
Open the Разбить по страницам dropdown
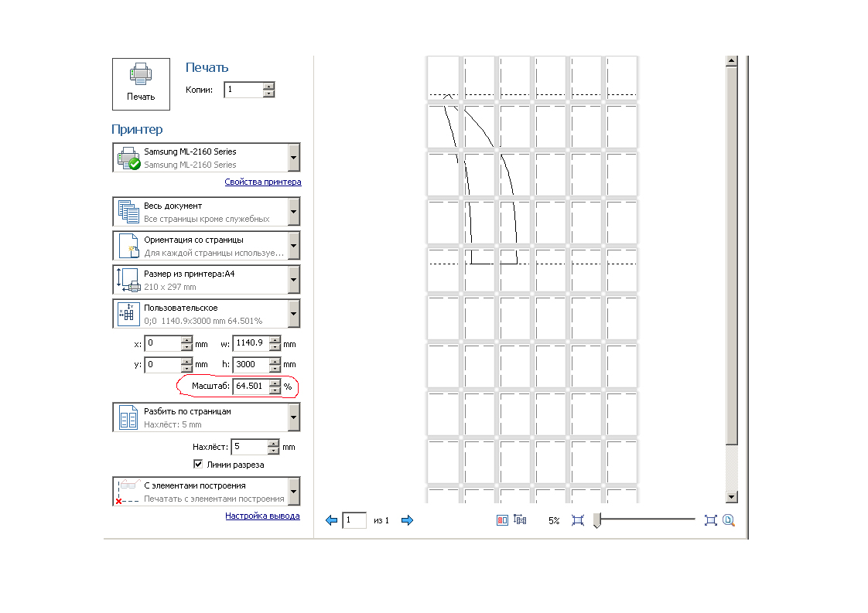[294, 417]
